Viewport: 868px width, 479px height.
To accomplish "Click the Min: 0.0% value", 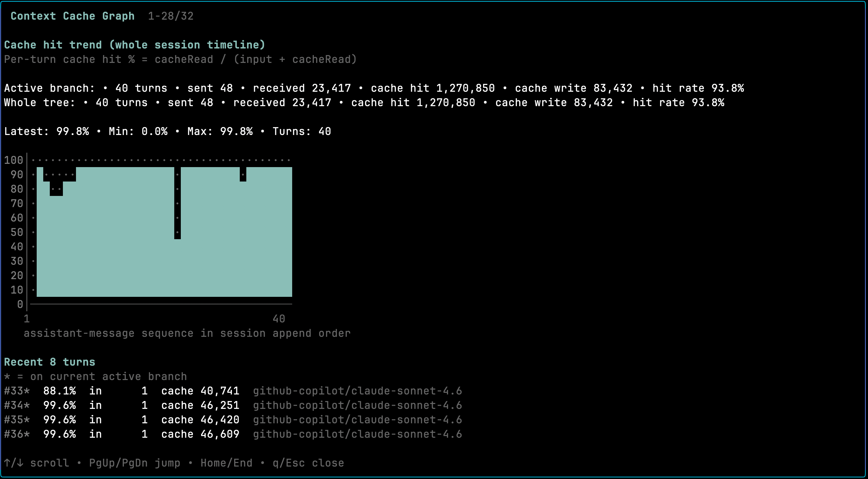I will pyautogui.click(x=138, y=131).
